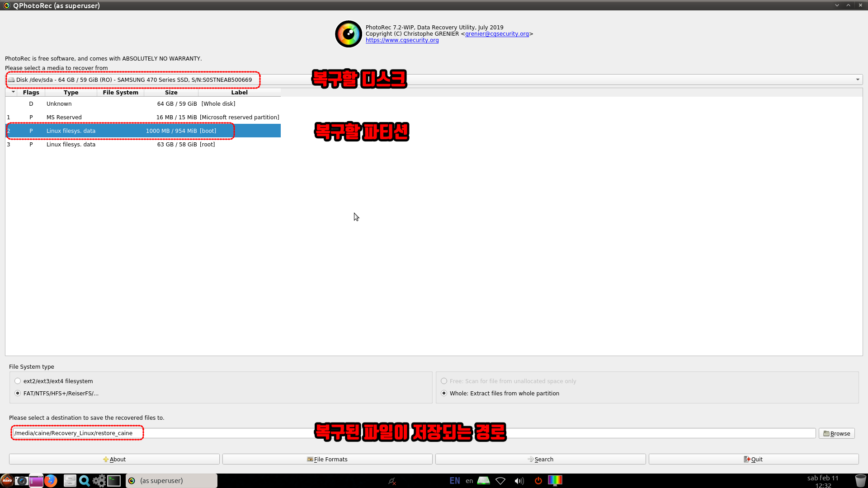
Task: Click the sort arrow in table header corner
Action: 13,92
